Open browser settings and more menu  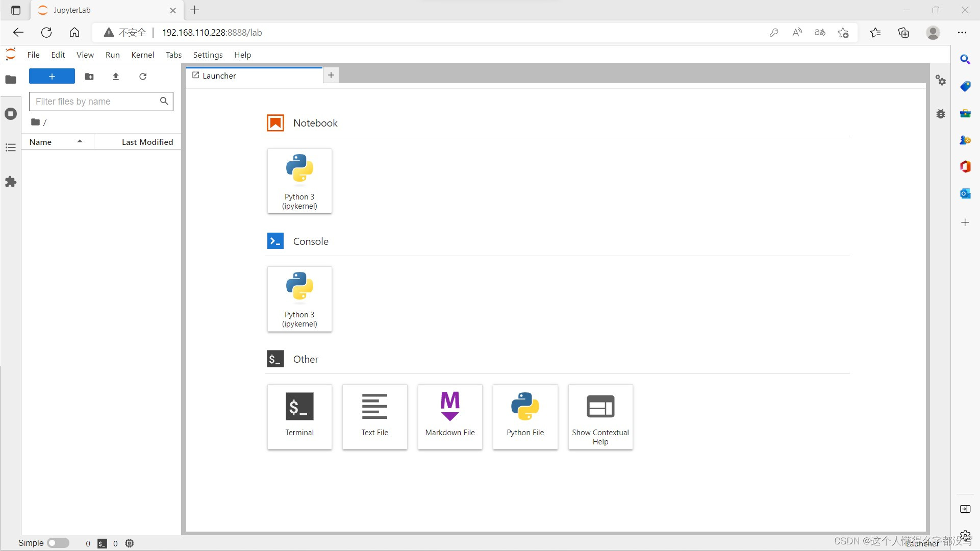[962, 33]
